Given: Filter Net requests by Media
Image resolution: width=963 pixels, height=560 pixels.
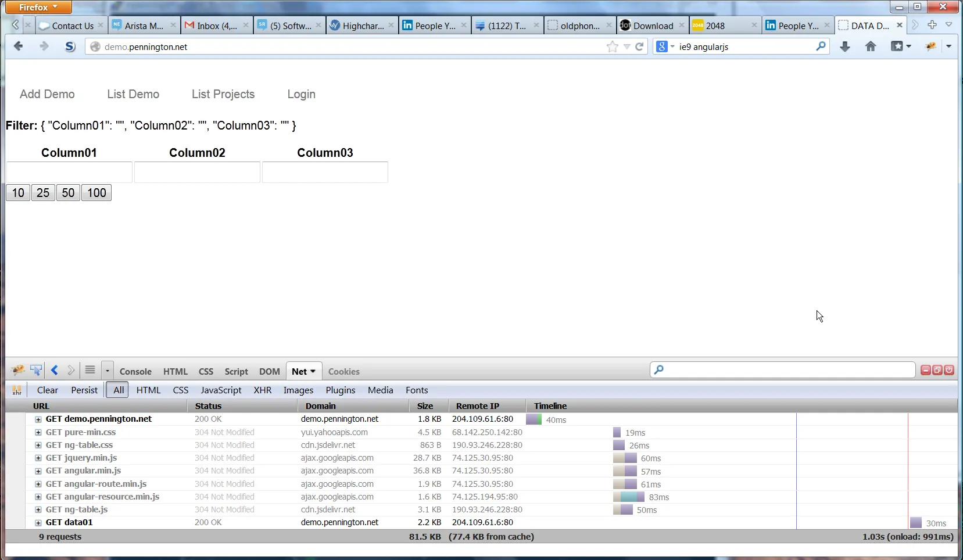Looking at the screenshot, I should click(x=381, y=390).
